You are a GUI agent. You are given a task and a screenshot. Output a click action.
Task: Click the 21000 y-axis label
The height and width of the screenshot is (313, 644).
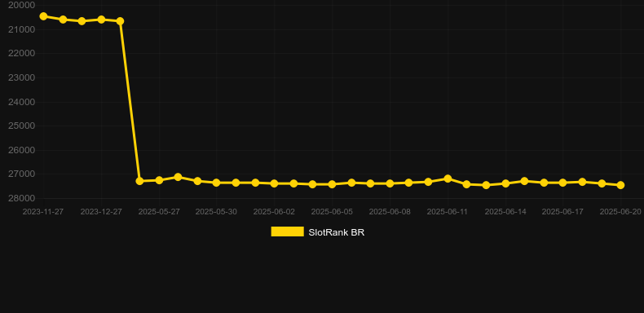[21, 29]
